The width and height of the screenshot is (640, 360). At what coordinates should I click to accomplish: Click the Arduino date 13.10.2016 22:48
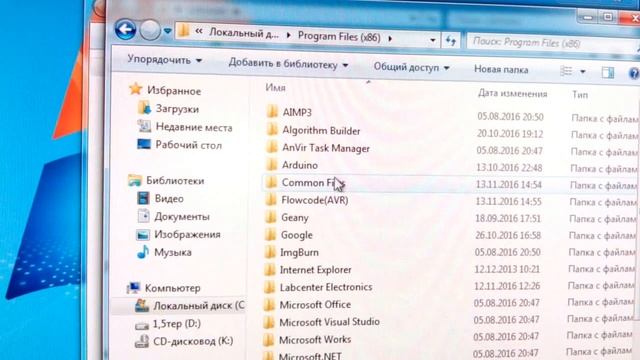pyautogui.click(x=509, y=168)
